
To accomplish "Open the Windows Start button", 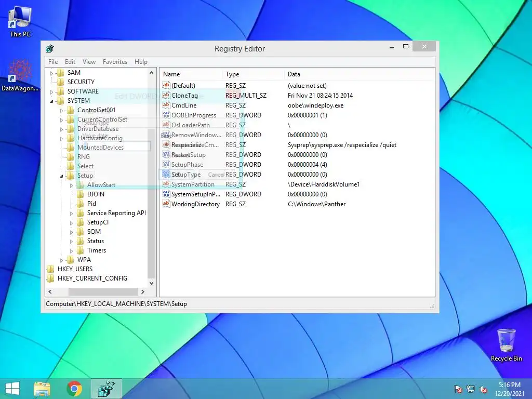I will (12, 389).
